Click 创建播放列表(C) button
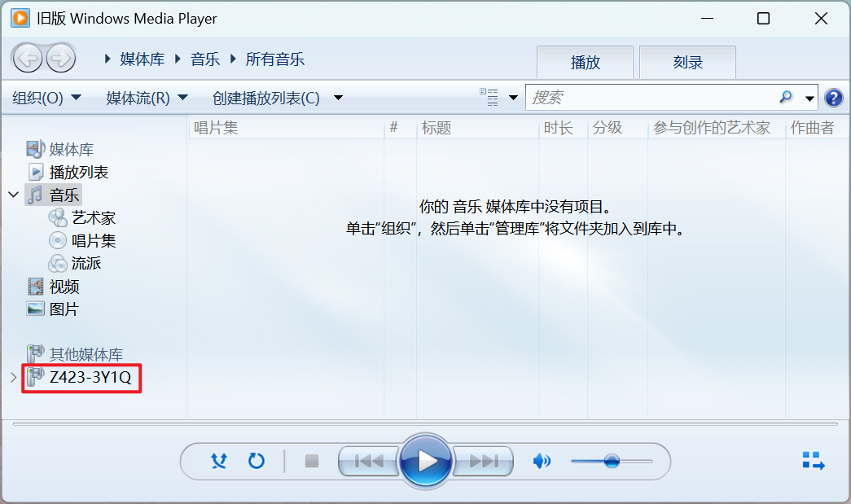The height and width of the screenshot is (504, 851). pos(266,99)
